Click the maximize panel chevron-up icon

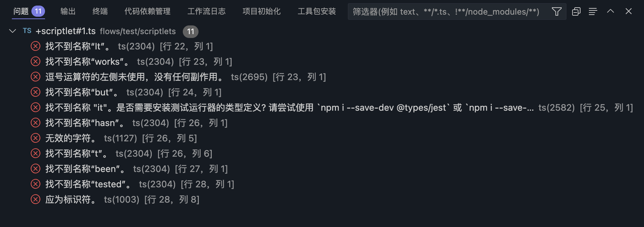pyautogui.click(x=611, y=11)
